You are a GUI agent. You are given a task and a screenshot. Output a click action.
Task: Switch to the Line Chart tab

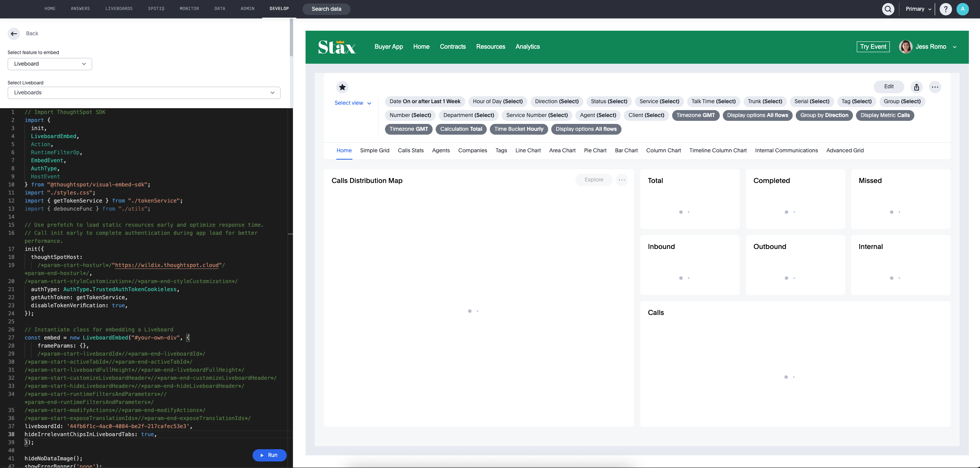click(528, 151)
